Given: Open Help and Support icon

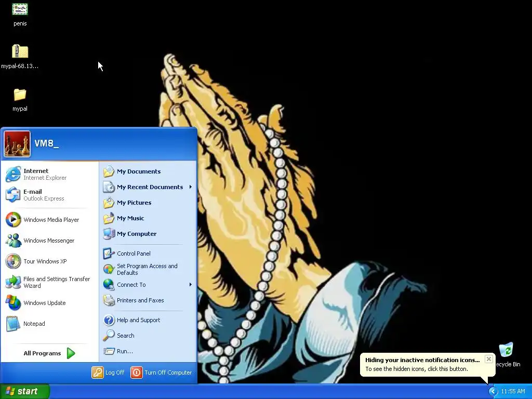Looking at the screenshot, I should [x=109, y=320].
